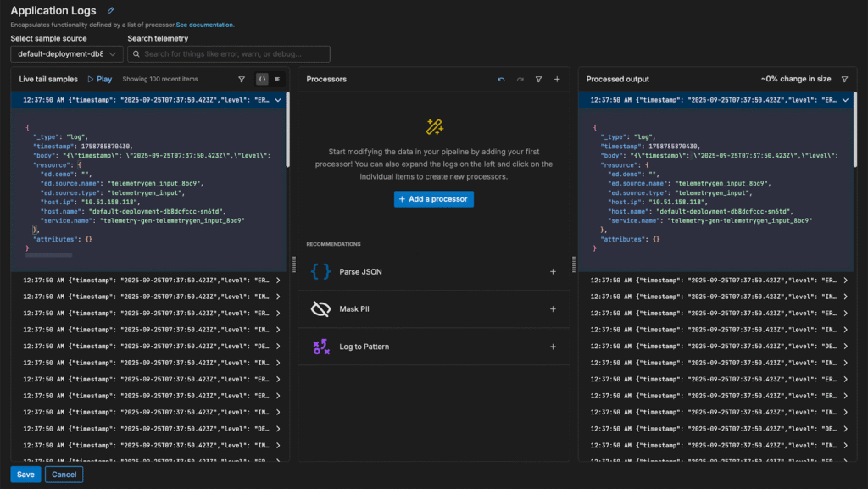Click the Add a processor button

click(433, 198)
